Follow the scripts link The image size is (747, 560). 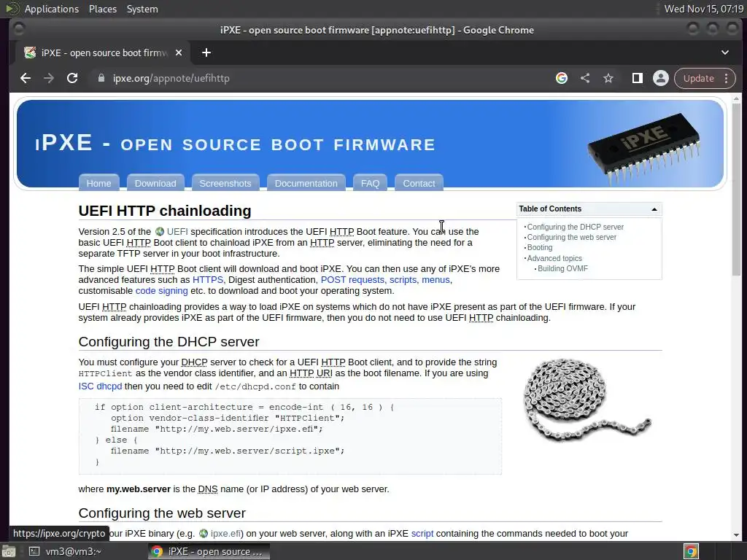click(x=403, y=280)
